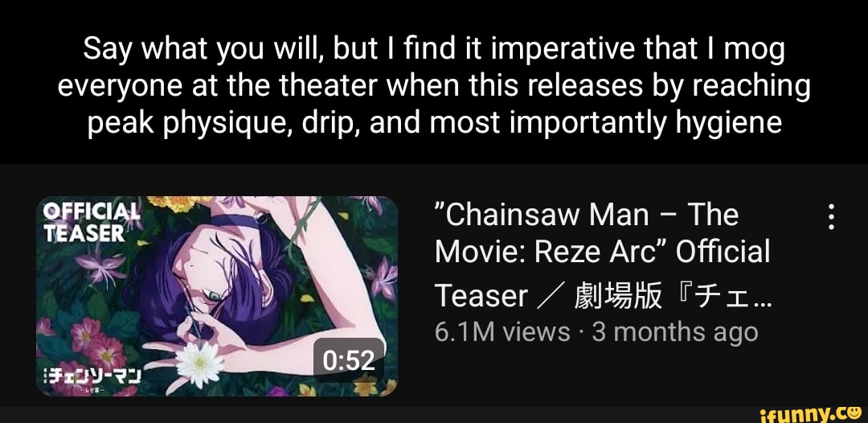The image size is (868, 423).
Task: Click the white daisy flower in thumbnail
Action: [199, 363]
